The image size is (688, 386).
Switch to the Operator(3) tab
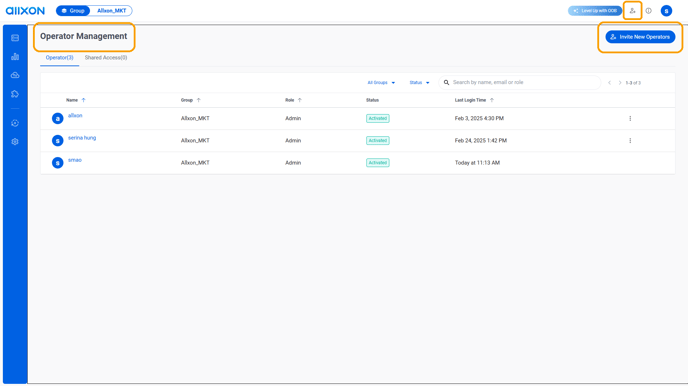pyautogui.click(x=59, y=58)
